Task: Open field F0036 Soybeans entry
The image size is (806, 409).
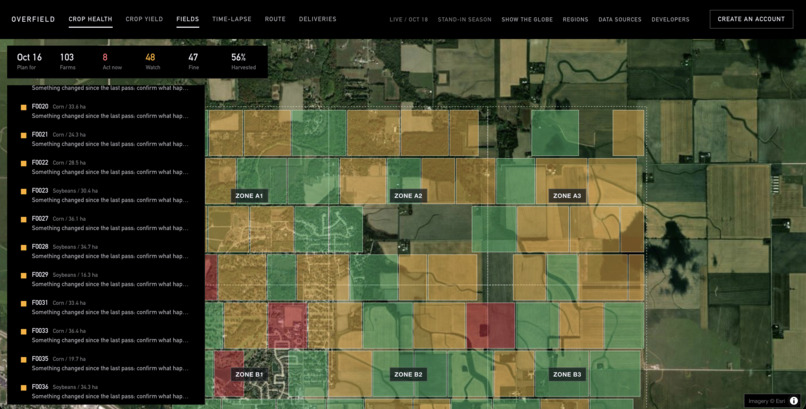Action: (x=106, y=392)
